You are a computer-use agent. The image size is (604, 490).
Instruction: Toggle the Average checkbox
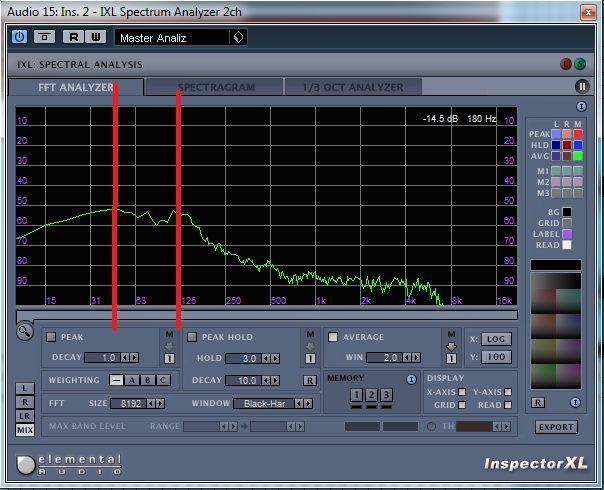[334, 337]
